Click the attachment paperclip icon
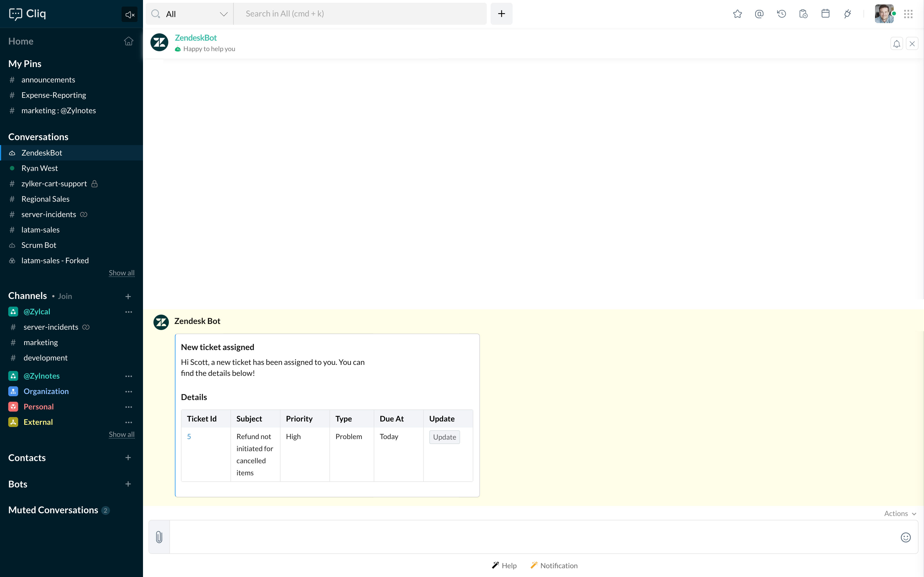This screenshot has width=924, height=577. coord(159,537)
